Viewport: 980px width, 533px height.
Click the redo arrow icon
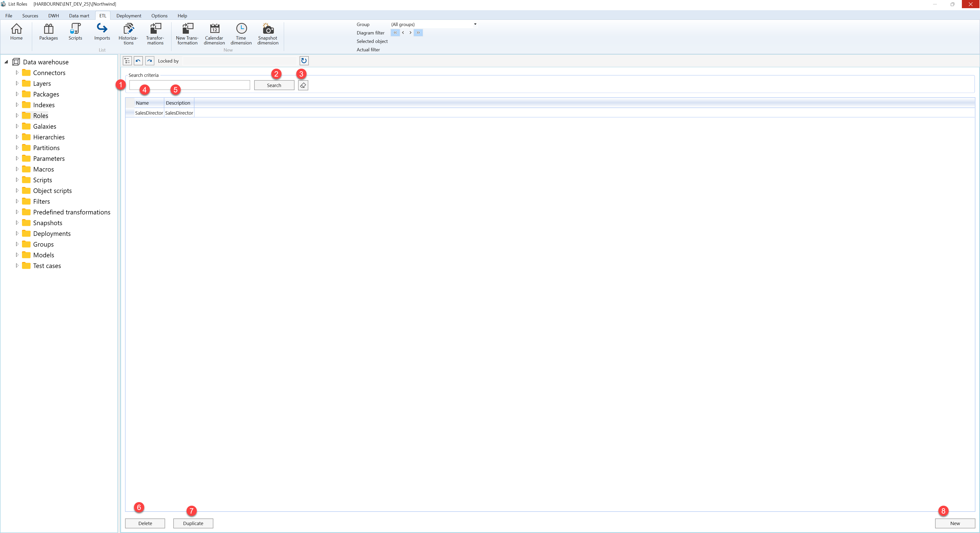tap(150, 61)
